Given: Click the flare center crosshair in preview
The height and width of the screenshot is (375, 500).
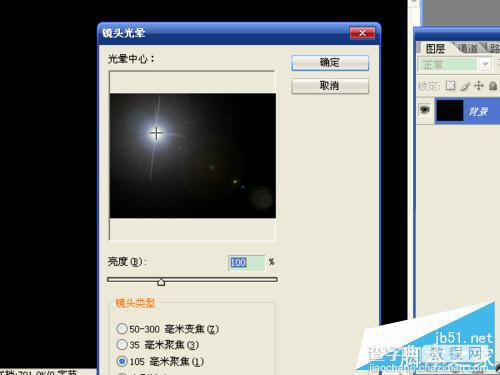Looking at the screenshot, I should pos(156,133).
